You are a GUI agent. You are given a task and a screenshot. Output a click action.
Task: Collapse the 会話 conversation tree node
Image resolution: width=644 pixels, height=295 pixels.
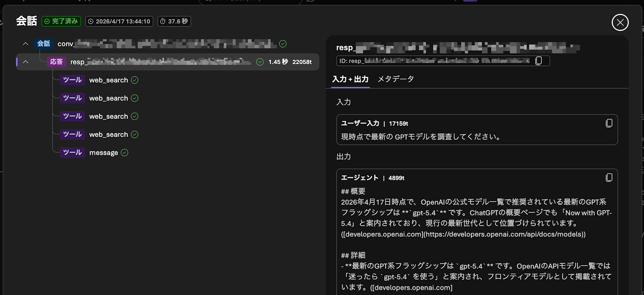coord(25,43)
